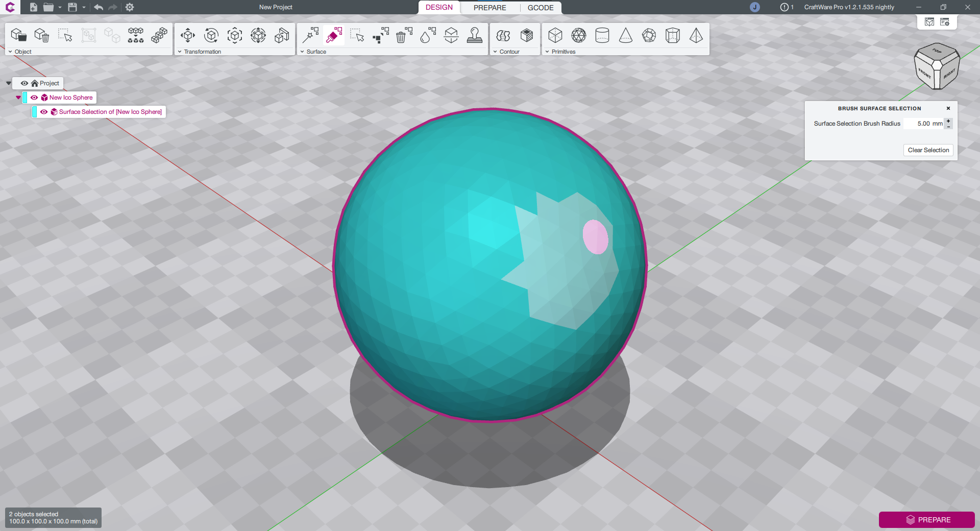Select the magic wand surface tool
This screenshot has height=531, width=980.
(310, 36)
